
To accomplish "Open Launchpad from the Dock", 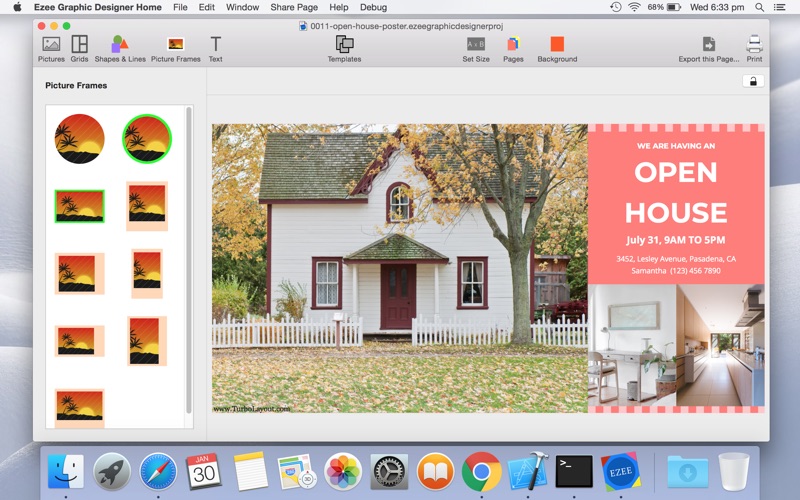I will tap(112, 471).
